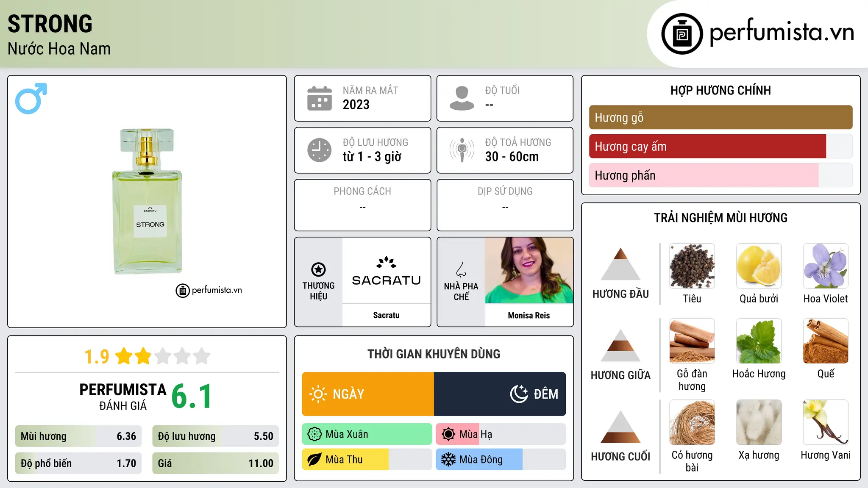Click the leaf icon for Mùa Thu
The height and width of the screenshot is (488, 868).
click(314, 460)
